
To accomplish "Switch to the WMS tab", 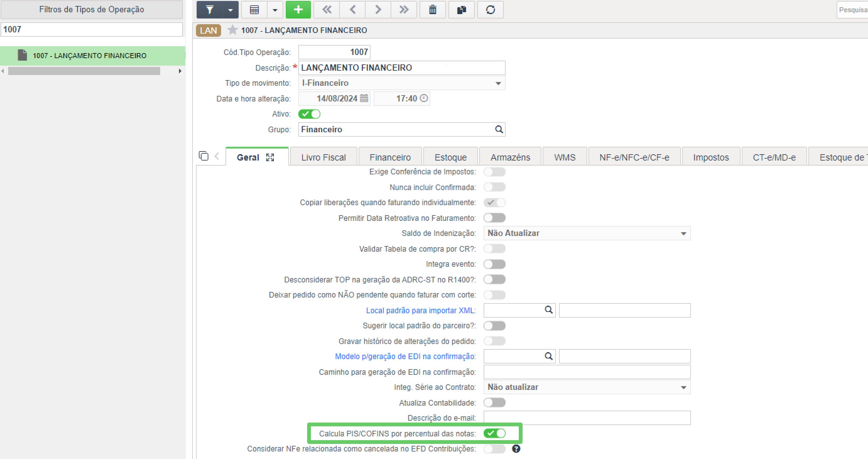I will coord(565,157).
